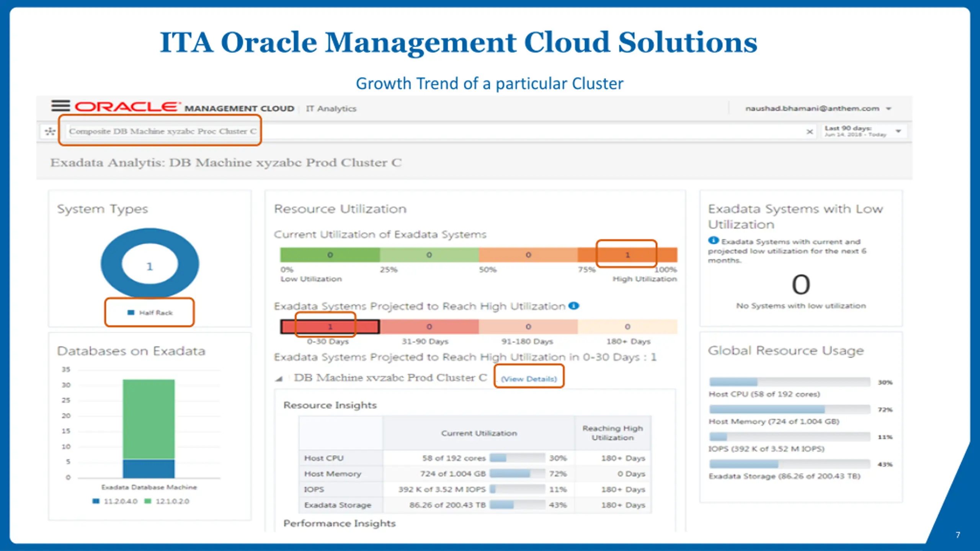The width and height of the screenshot is (980, 551).
Task: Click the Current Utilization column header
Action: pyautogui.click(x=479, y=433)
